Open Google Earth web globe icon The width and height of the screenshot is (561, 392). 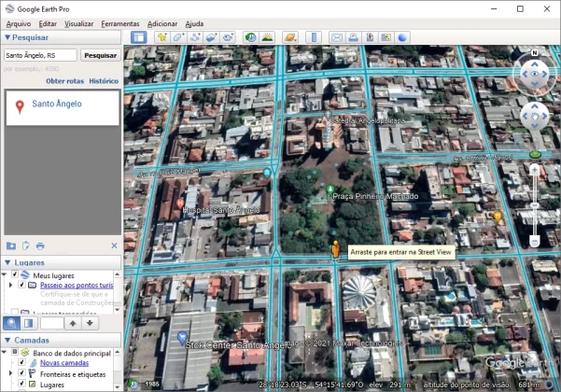tap(402, 37)
